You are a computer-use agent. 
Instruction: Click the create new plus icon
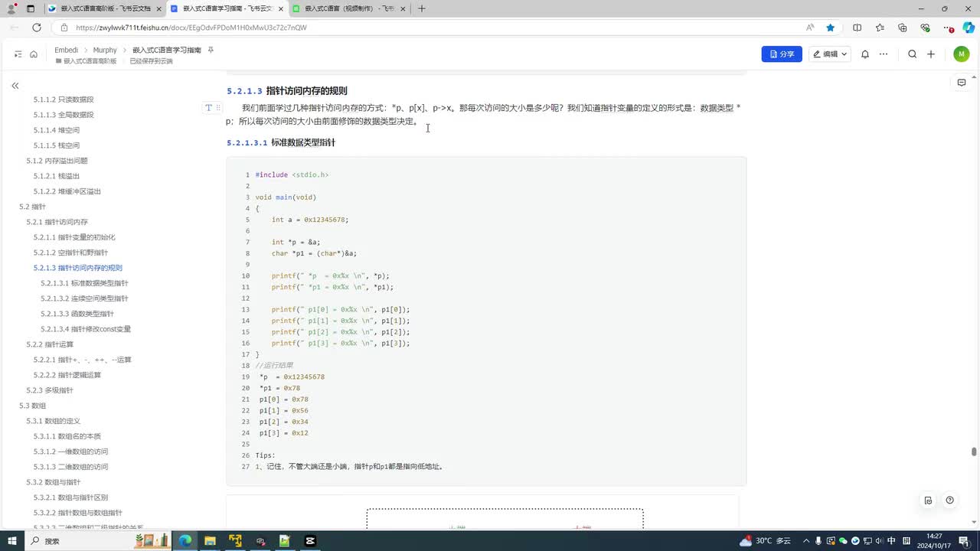pos(931,54)
